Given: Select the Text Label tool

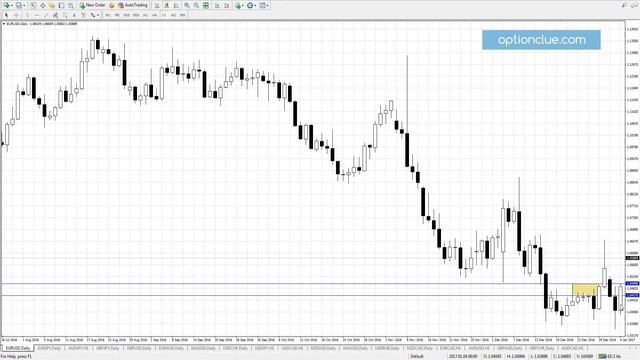Looking at the screenshot, I should 83,15.
